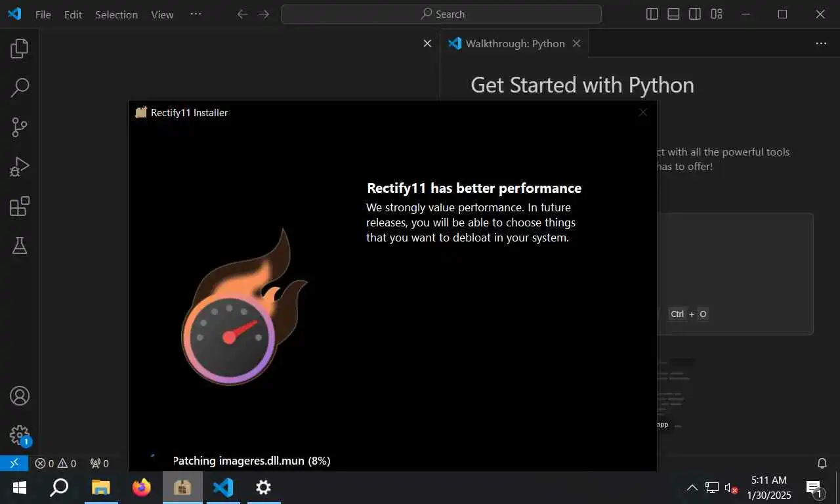Viewport: 840px width, 504px height.
Task: Click the muted volume tray icon
Action: [731, 488]
